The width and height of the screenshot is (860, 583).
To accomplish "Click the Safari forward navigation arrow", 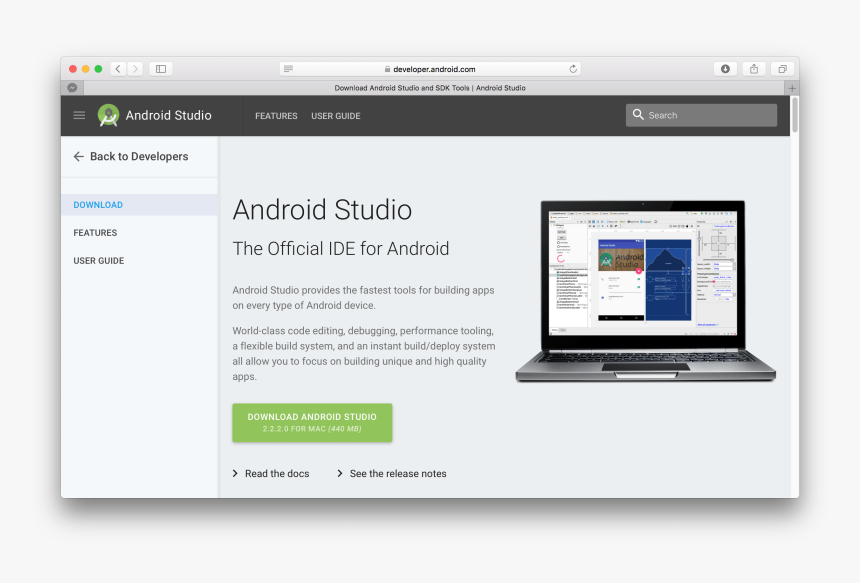I will pos(135,69).
